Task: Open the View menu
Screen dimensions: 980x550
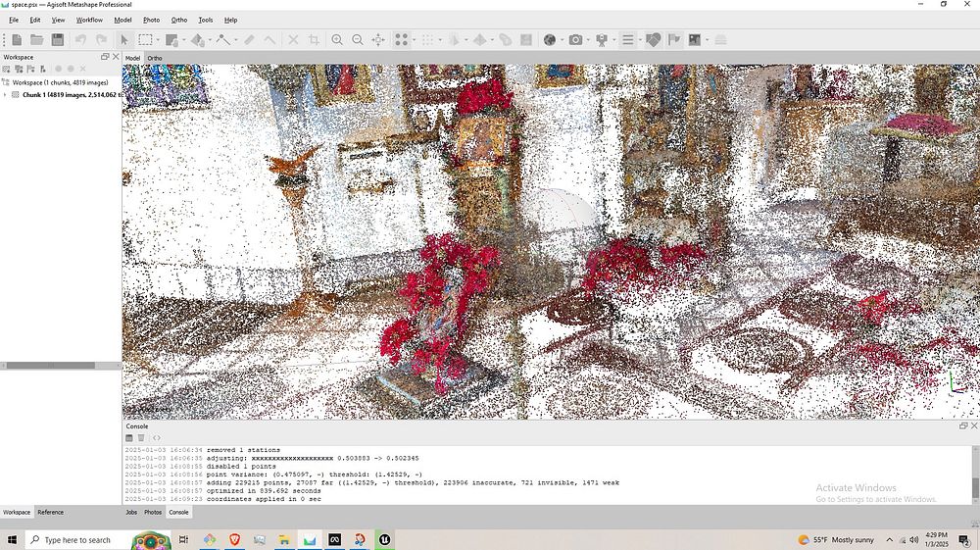Action: coord(58,20)
